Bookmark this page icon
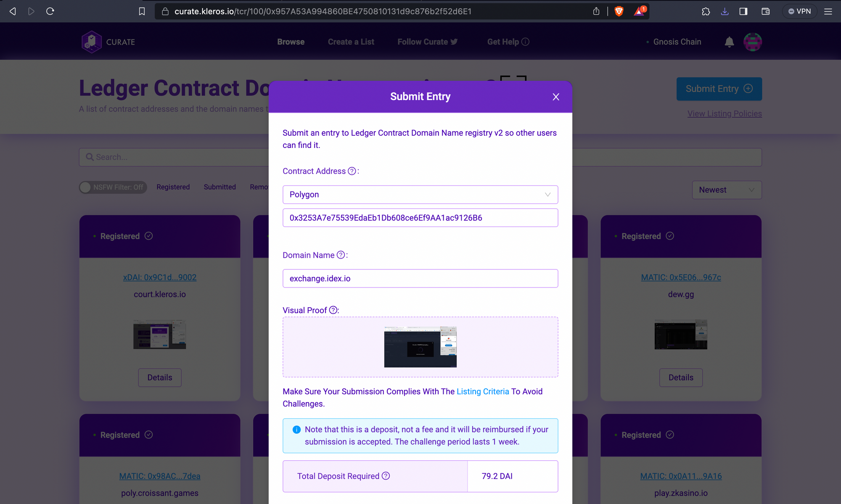The image size is (841, 504). (x=142, y=11)
